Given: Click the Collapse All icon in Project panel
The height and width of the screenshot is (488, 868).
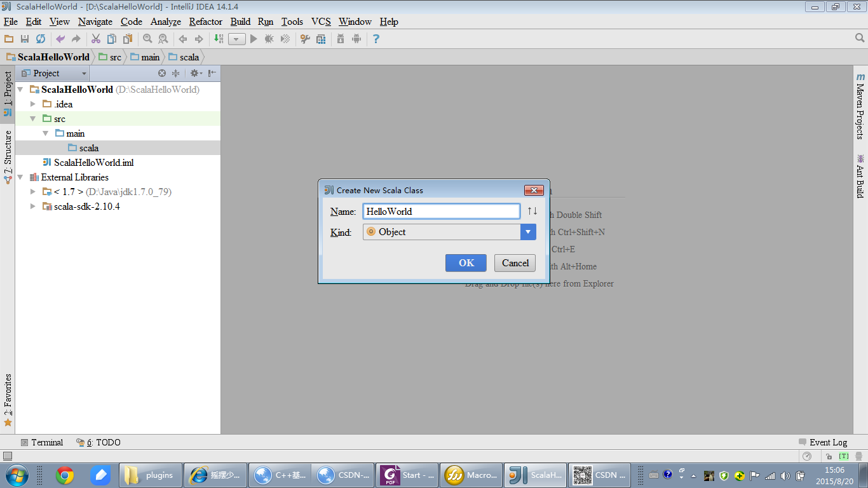Looking at the screenshot, I should (x=176, y=73).
